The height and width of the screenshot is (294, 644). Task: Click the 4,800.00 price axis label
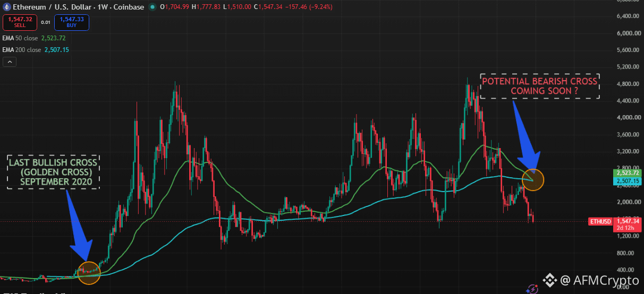[x=627, y=84]
